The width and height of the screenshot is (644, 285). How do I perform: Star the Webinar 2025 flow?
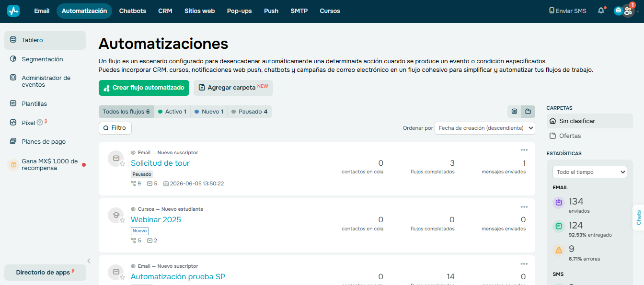pyautogui.click(x=122, y=220)
